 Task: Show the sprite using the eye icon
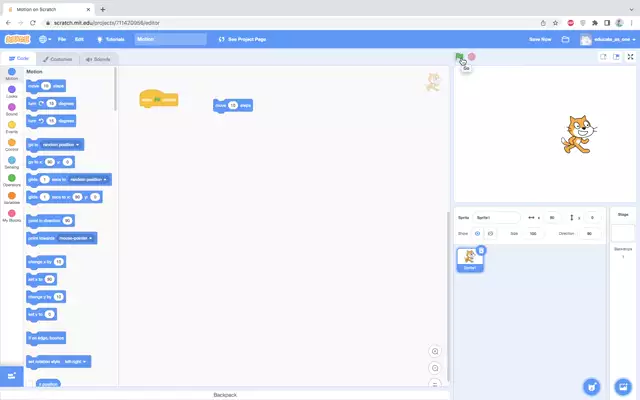tap(477, 233)
